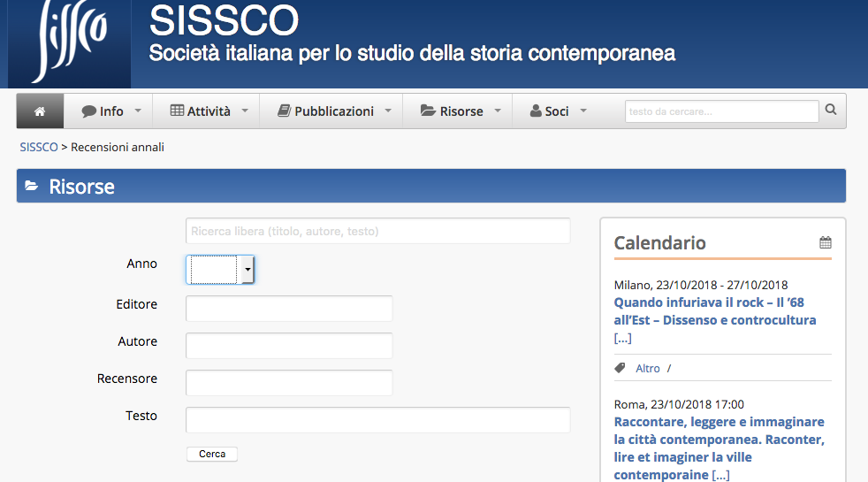Focus the 'testo da cercare' search field

click(x=721, y=111)
